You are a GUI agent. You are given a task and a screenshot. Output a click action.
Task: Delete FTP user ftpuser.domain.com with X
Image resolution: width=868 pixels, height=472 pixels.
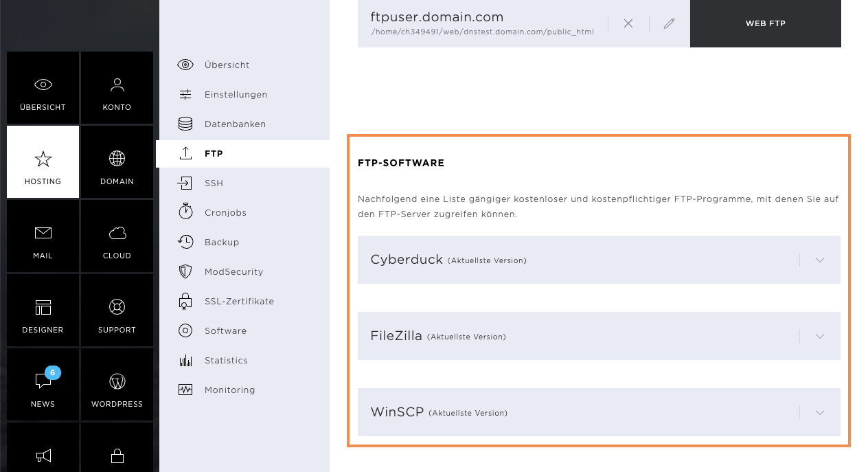(x=628, y=23)
